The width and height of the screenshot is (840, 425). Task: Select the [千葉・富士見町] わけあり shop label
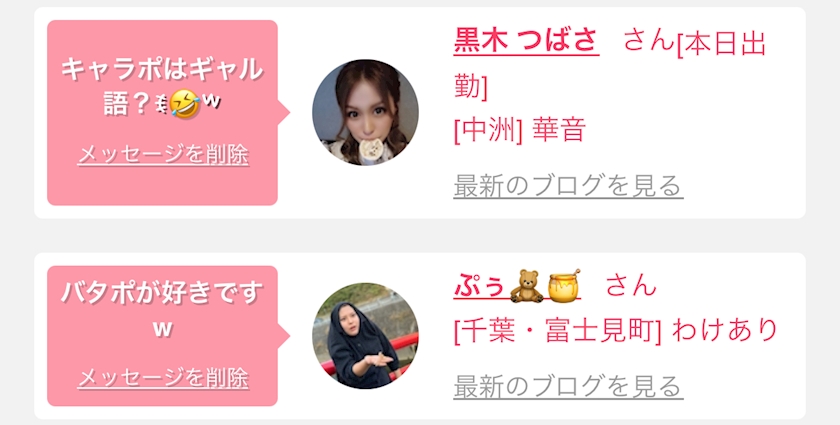(x=616, y=330)
